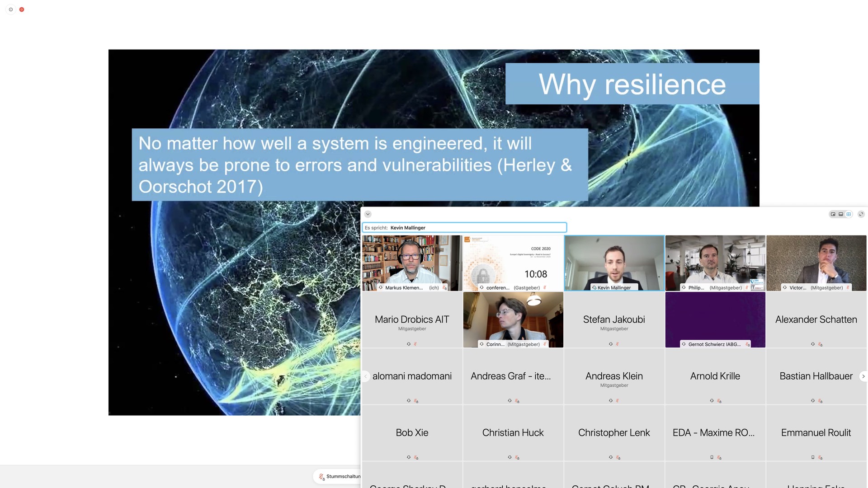Click Stefan Jakoubi muted microphone icon
This screenshot has height=488, width=868.
point(618,344)
